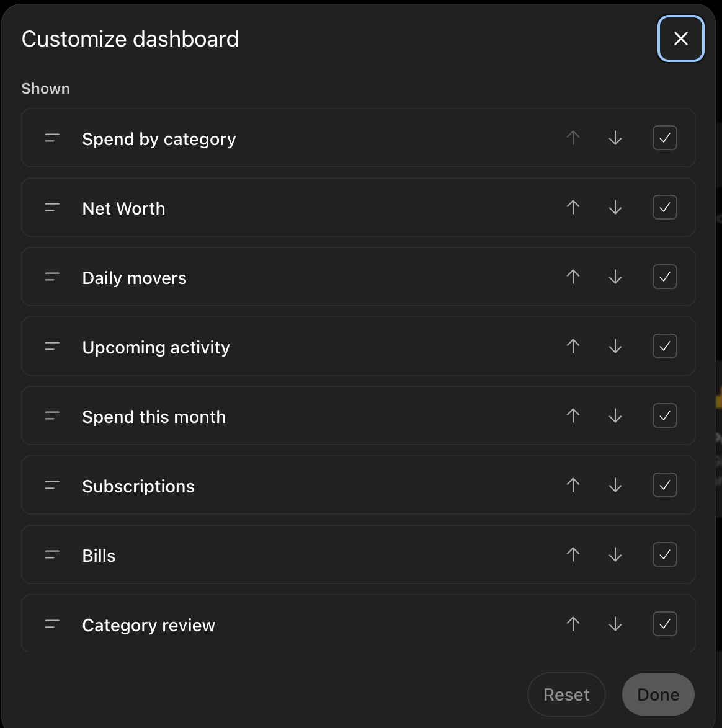Click Done to save dashboard
The height and width of the screenshot is (728, 722).
coord(658,695)
